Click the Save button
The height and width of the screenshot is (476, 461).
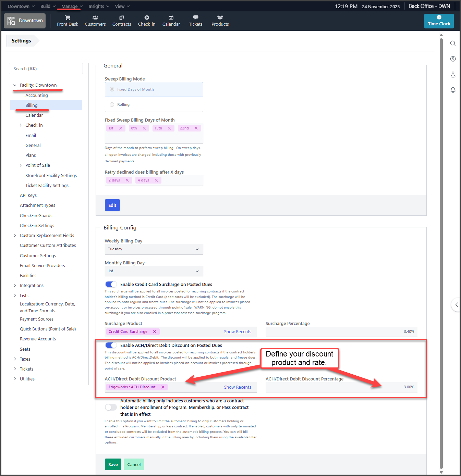point(113,464)
